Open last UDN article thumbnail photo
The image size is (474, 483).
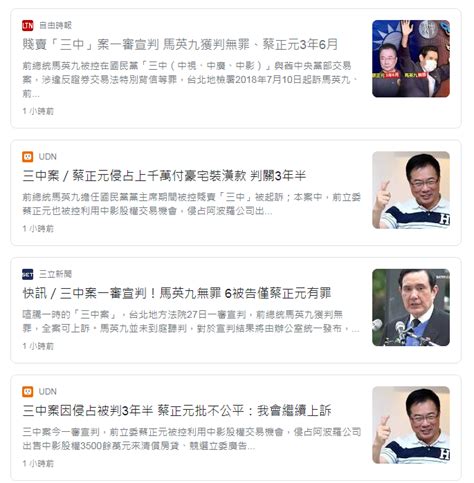pos(411,425)
